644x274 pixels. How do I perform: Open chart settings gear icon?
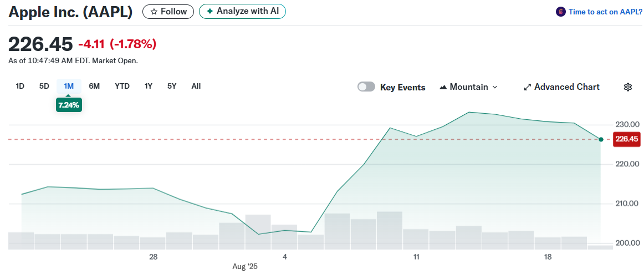pyautogui.click(x=627, y=87)
